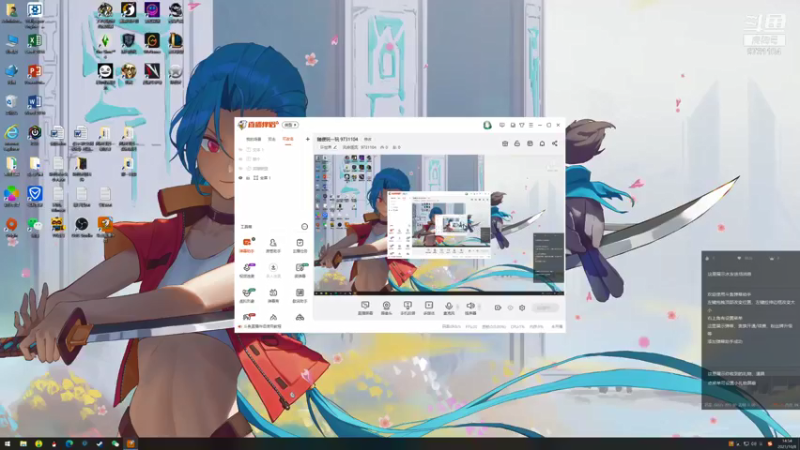Open OBS Studio desktop shortcut

(81, 227)
